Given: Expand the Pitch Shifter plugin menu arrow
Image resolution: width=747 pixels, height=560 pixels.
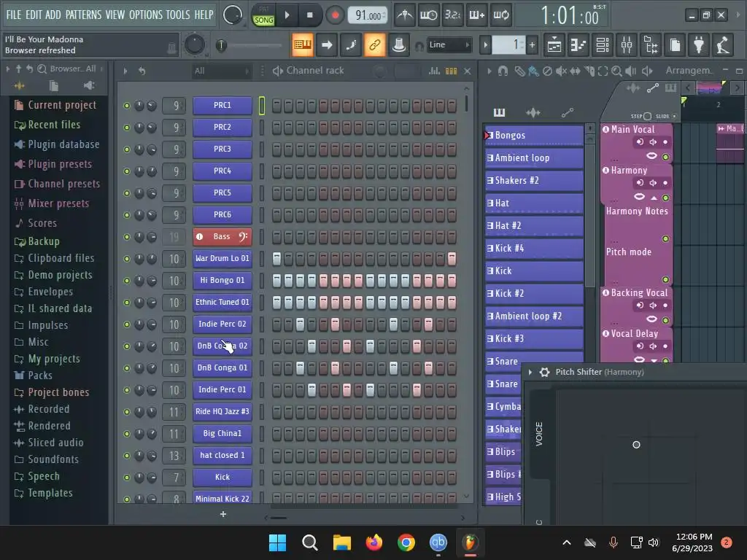Looking at the screenshot, I should pos(530,372).
